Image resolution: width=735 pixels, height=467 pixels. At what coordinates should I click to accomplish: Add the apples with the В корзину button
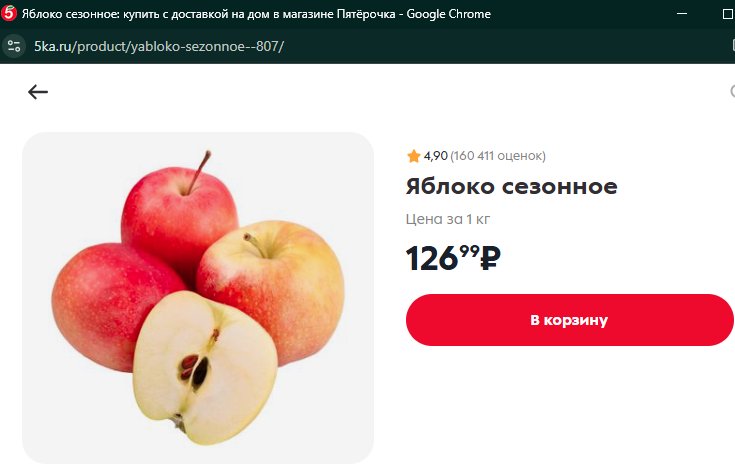pyautogui.click(x=570, y=320)
